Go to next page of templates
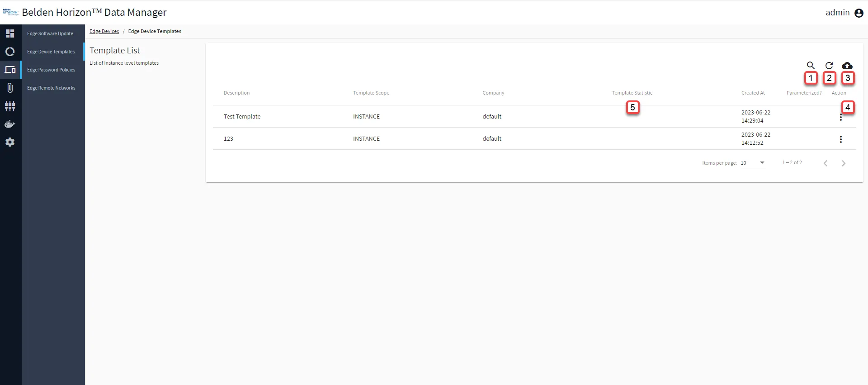The image size is (868, 385). coord(844,163)
